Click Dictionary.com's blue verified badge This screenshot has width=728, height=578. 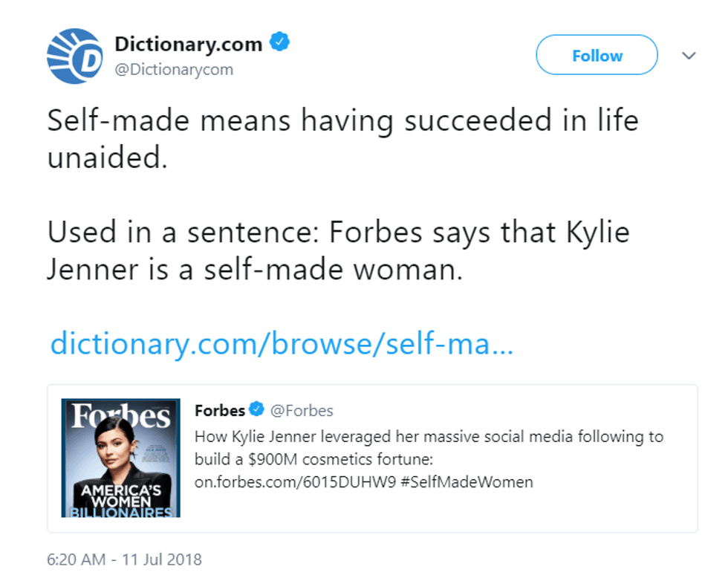[279, 43]
